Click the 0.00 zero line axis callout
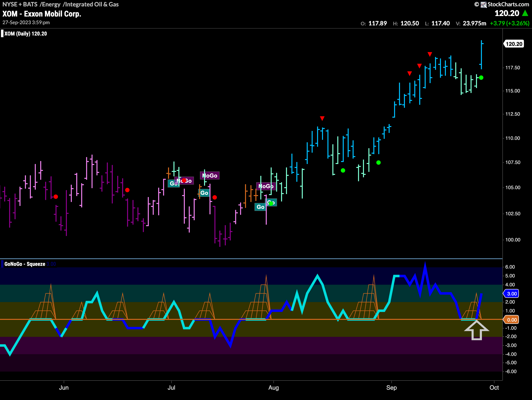The width and height of the screenshot is (532, 400). point(511,320)
